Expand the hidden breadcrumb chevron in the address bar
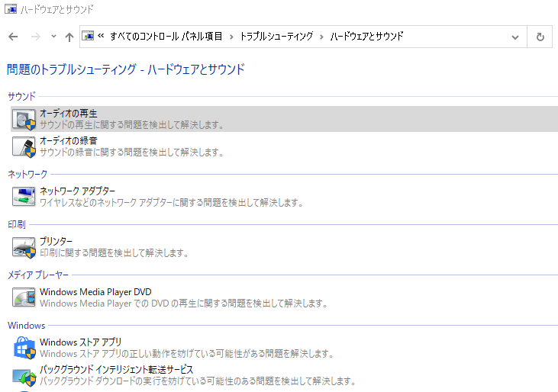 click(x=101, y=37)
